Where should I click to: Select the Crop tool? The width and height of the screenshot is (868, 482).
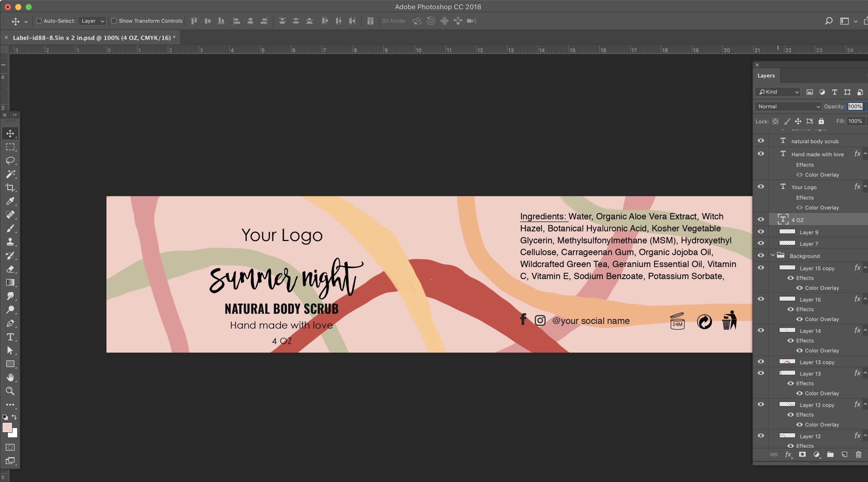pos(10,188)
